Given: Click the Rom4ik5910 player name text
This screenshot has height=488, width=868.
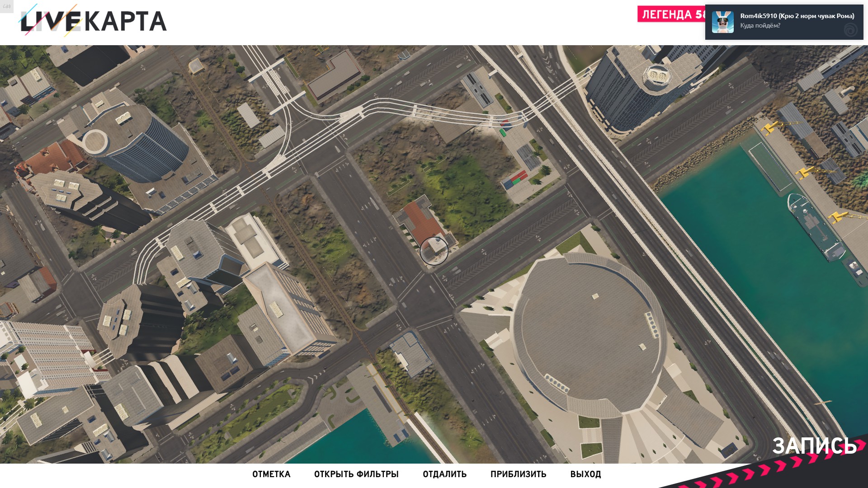Looking at the screenshot, I should tap(797, 16).
